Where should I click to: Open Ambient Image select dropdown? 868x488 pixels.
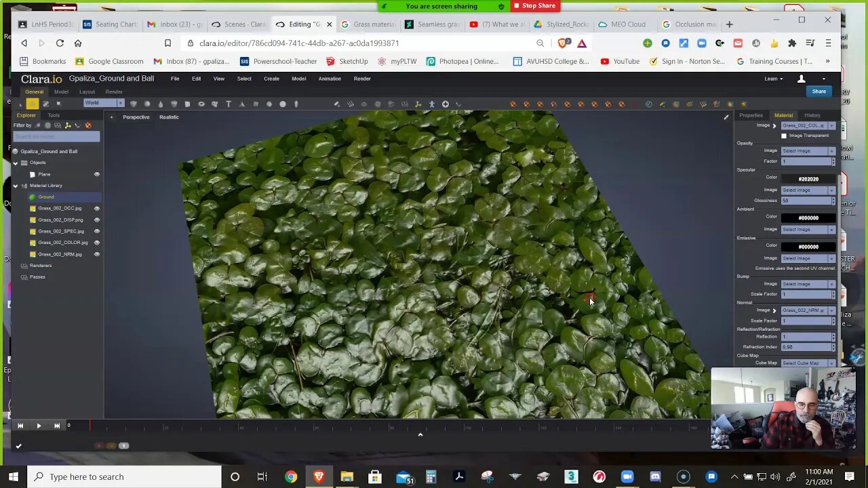pos(808,229)
